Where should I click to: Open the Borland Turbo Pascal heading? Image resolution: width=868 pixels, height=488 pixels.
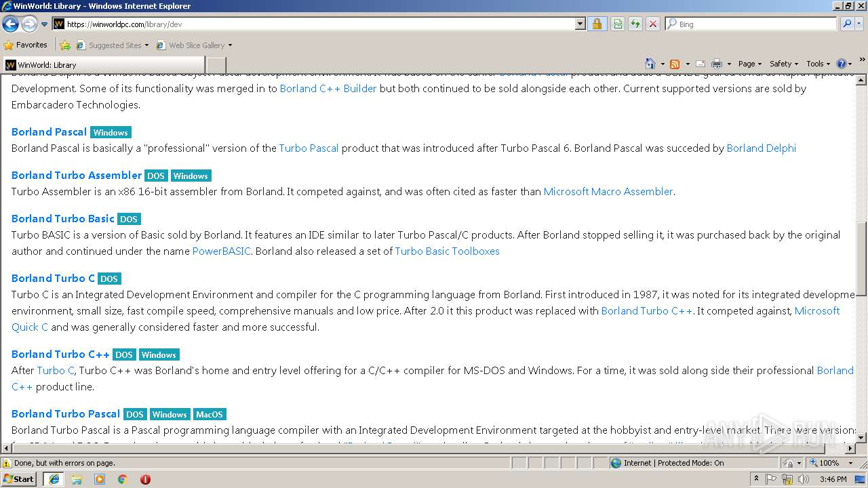point(66,413)
